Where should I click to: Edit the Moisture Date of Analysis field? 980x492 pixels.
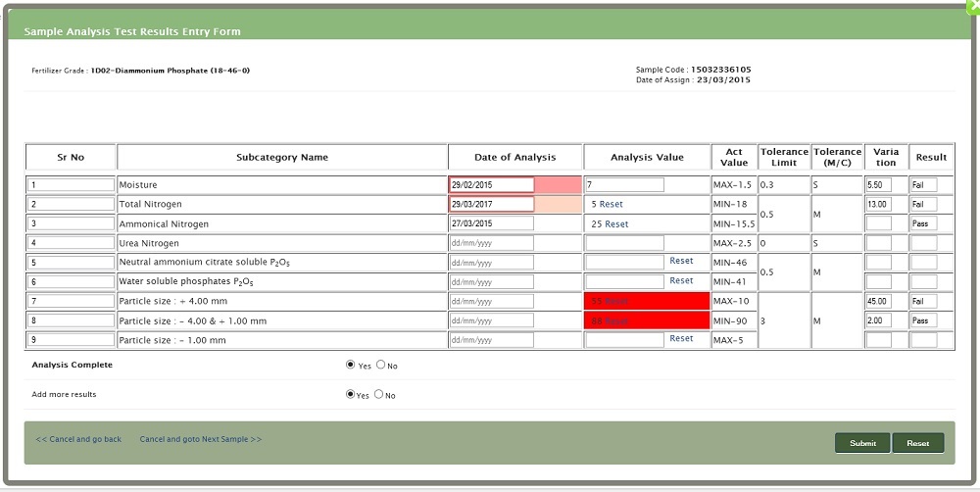(x=491, y=184)
